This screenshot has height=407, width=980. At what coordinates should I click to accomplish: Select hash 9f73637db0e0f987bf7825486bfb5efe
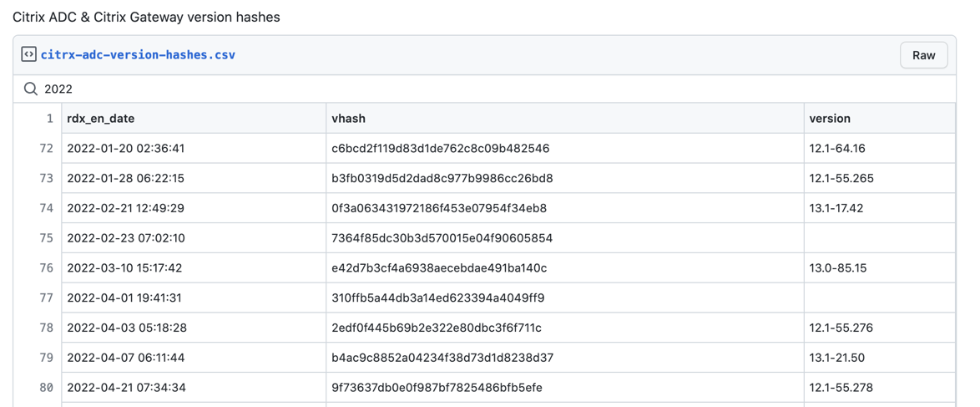click(437, 388)
